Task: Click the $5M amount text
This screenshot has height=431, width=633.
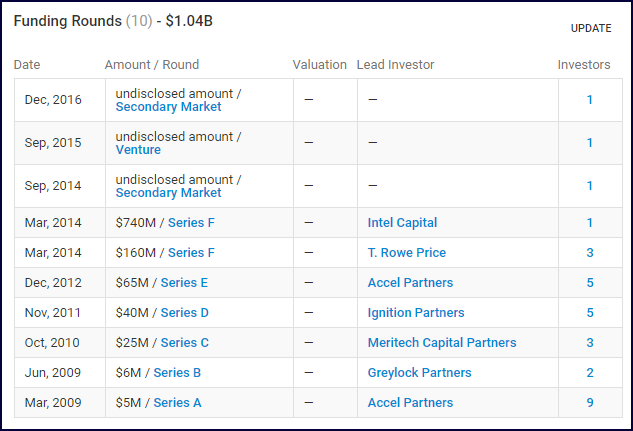Action: pyautogui.click(x=128, y=402)
